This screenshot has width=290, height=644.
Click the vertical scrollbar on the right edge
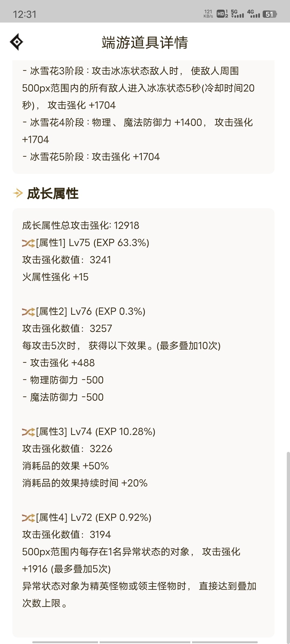(x=288, y=547)
